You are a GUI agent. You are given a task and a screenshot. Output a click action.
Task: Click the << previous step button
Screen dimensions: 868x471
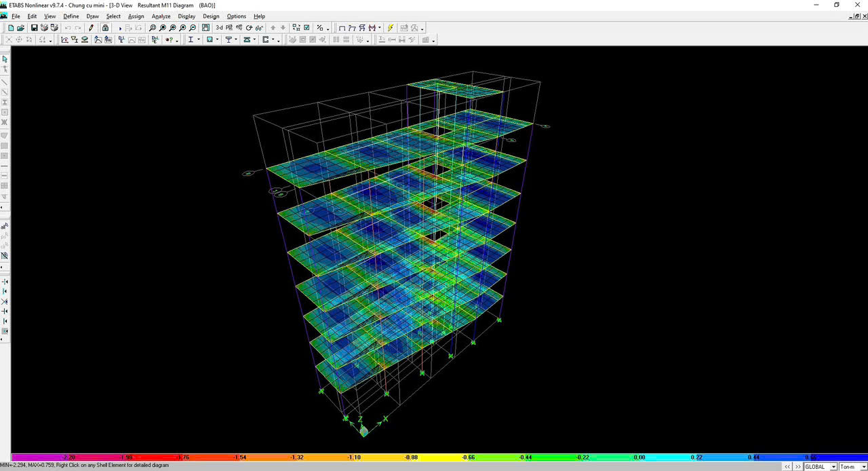(x=787, y=467)
